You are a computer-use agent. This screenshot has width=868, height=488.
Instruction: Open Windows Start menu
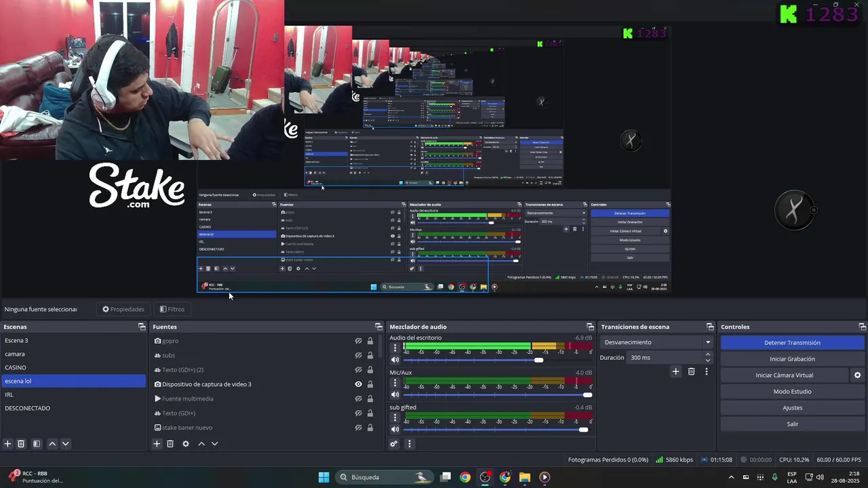(x=323, y=477)
